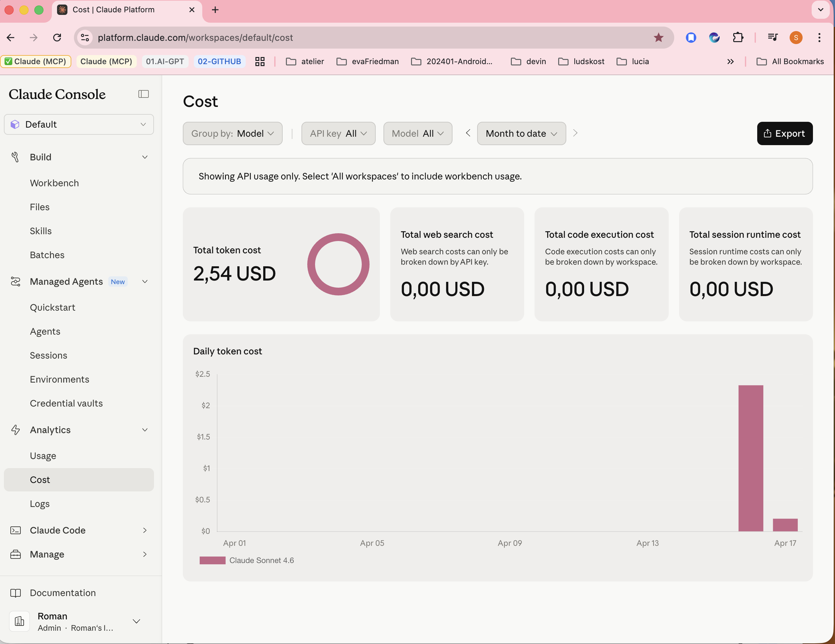Screen dimensions: 835x644
Task: Open Sessions in the sidebar
Action: click(x=49, y=355)
